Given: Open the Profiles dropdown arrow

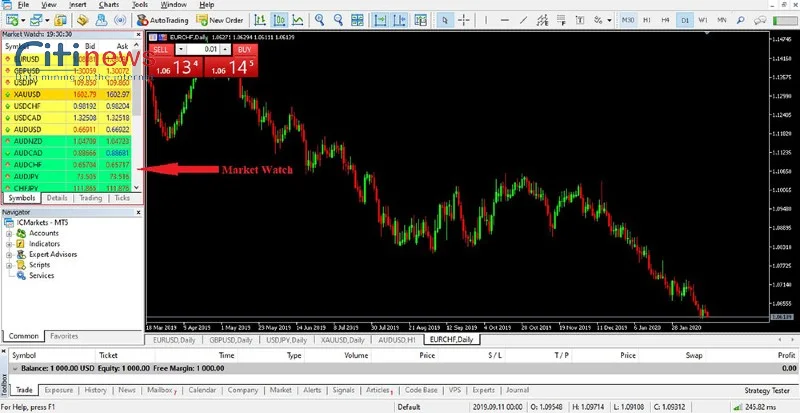Looking at the screenshot, I should click(47, 20).
